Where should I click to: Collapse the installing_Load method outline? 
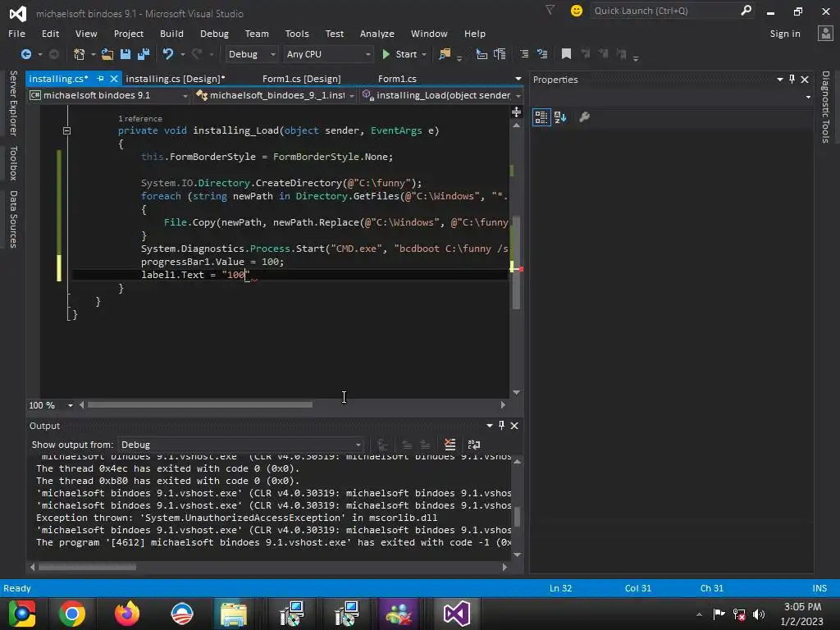pos(66,130)
